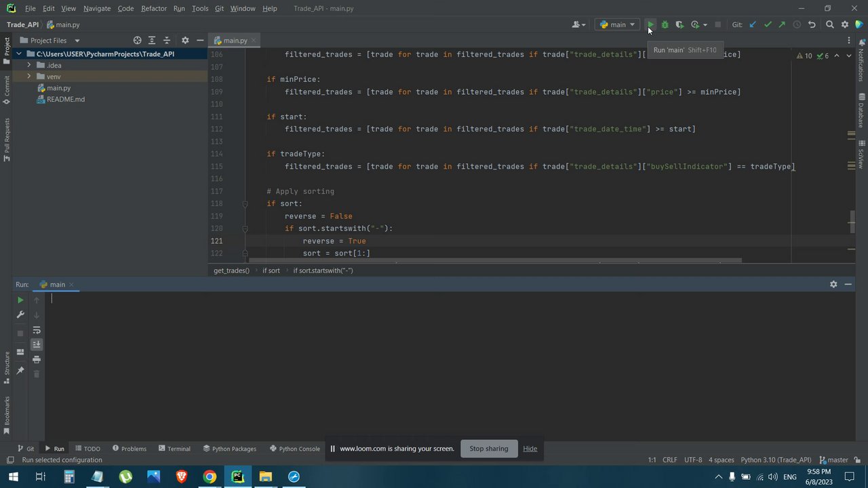Open the Refactor menu
Viewport: 868px width, 488px height.
[154, 8]
